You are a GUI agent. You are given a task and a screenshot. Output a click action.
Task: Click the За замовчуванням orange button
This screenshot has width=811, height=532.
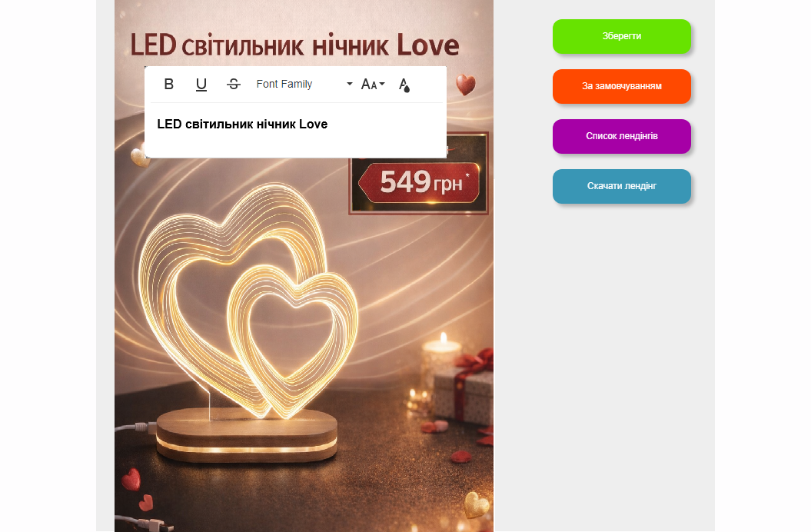pos(622,86)
